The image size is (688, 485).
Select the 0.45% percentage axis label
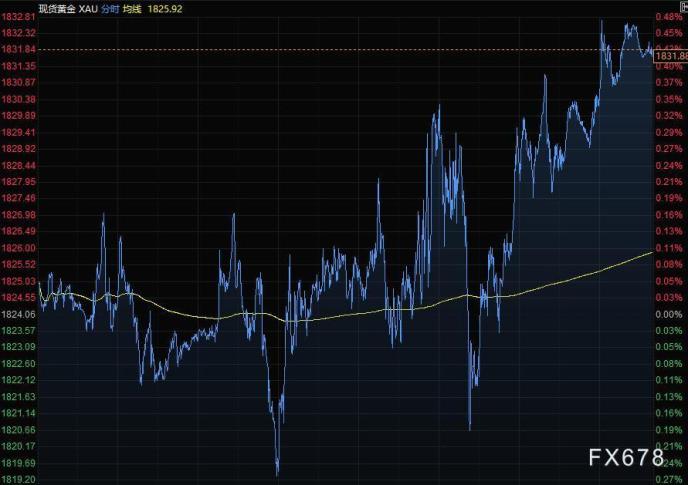[669, 34]
